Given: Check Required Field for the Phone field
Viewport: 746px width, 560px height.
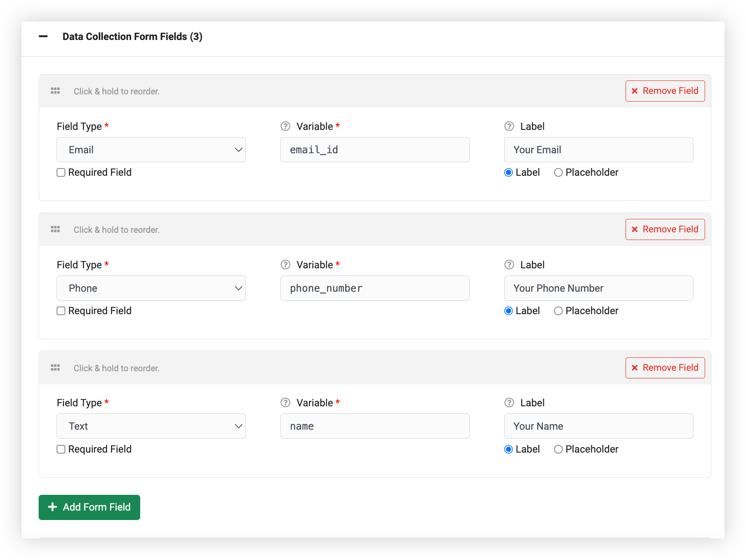Looking at the screenshot, I should click(x=61, y=311).
